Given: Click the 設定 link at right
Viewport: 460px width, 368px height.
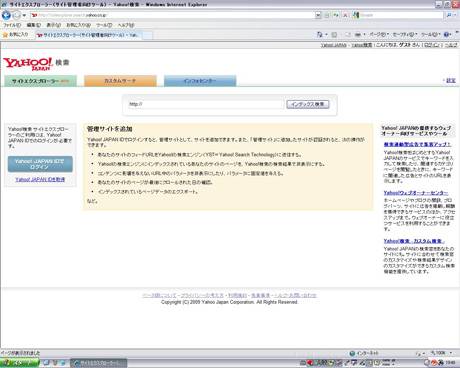Looking at the screenshot, I should (x=451, y=80).
